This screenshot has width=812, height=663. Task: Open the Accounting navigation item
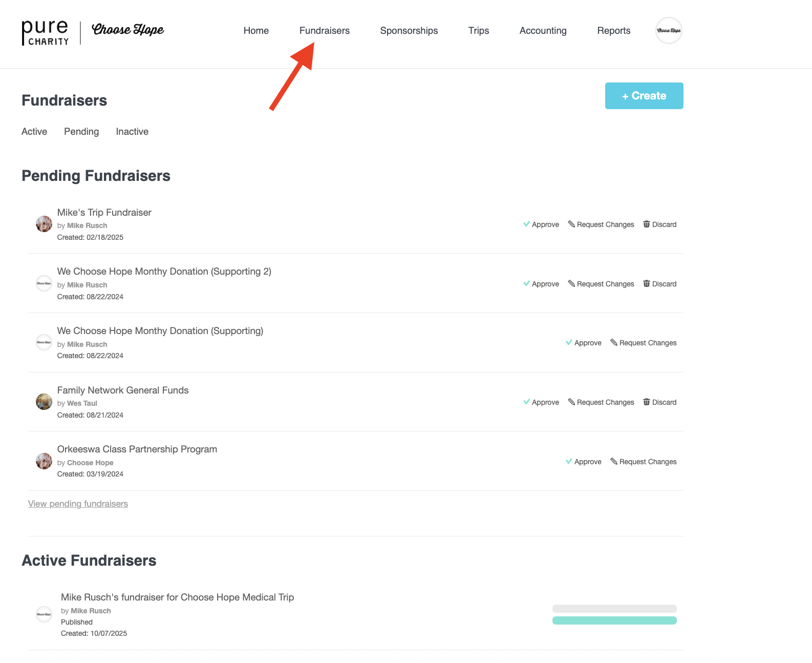543,31
